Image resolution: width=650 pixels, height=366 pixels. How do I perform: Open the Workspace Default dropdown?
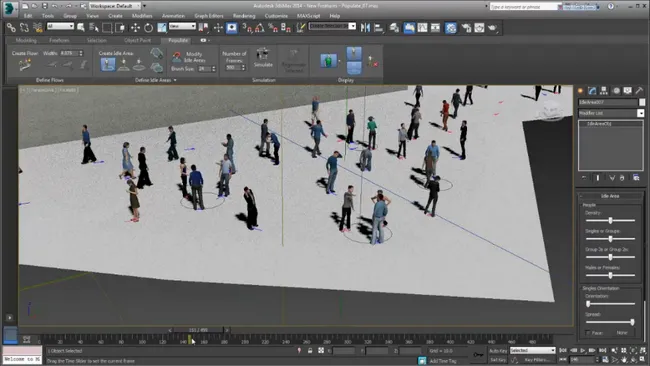point(115,6)
